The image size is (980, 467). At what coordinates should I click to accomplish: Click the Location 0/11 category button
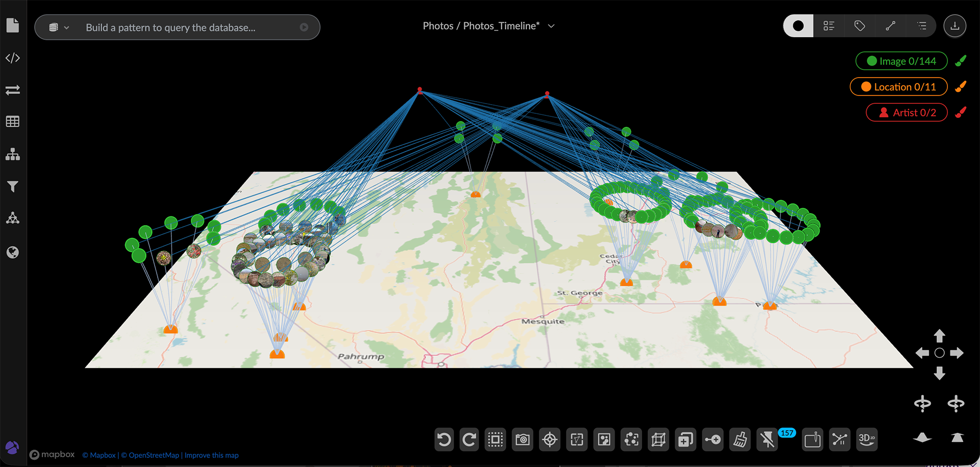(x=898, y=87)
